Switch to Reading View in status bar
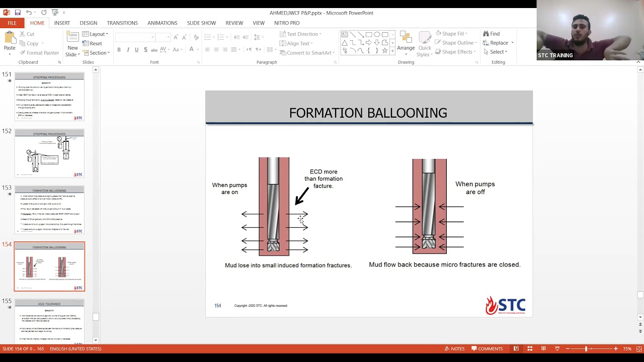644x362 pixels. point(543,349)
